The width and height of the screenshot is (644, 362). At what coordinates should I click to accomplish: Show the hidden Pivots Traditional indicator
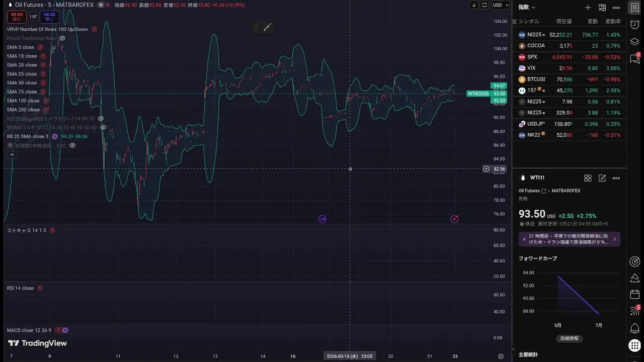(x=62, y=38)
